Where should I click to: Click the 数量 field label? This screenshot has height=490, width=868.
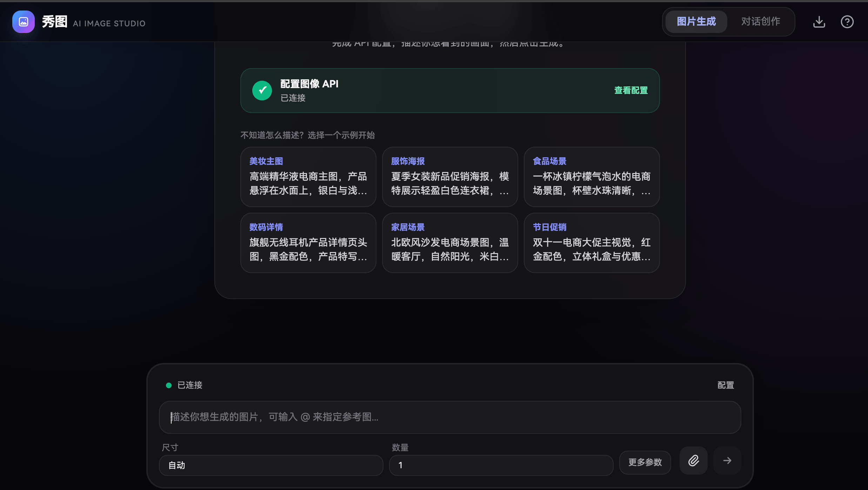click(x=400, y=448)
